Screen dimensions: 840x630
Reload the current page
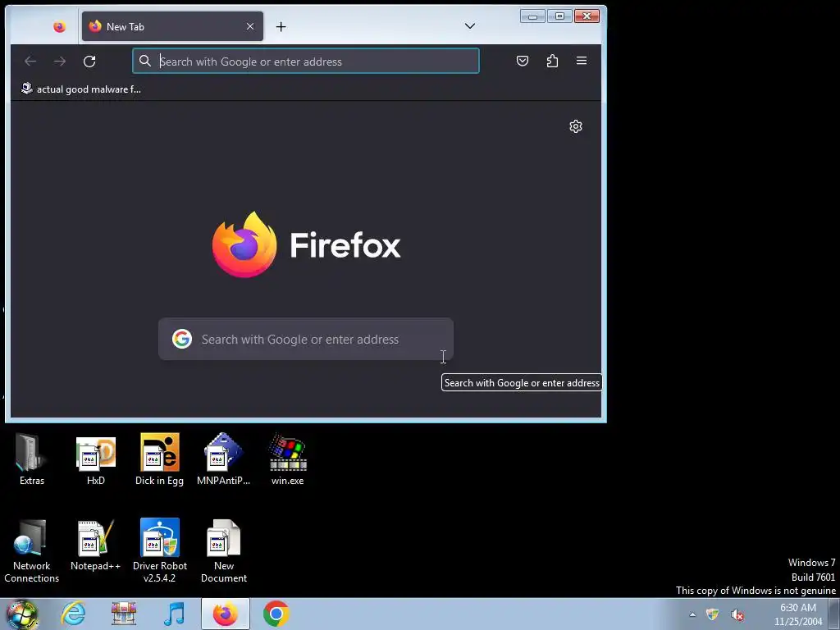tap(89, 61)
